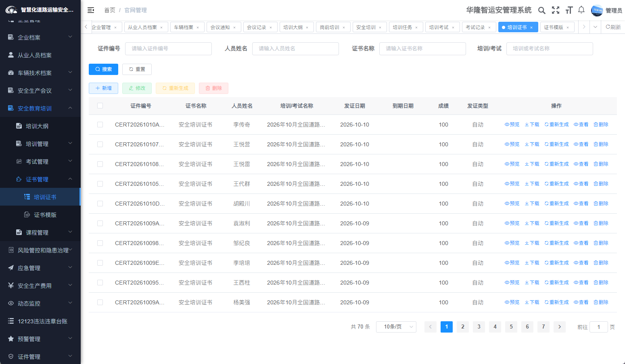Click the administrator avatar

pos(597,10)
